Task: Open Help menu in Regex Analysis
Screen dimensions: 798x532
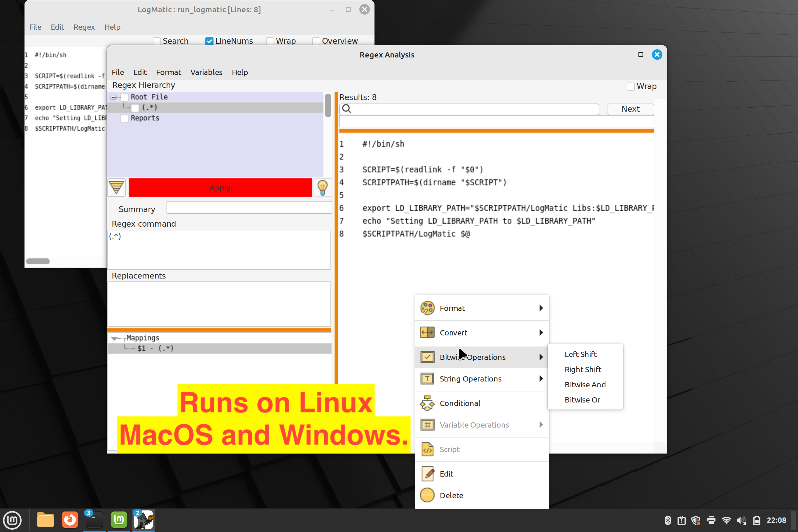Action: tap(240, 72)
